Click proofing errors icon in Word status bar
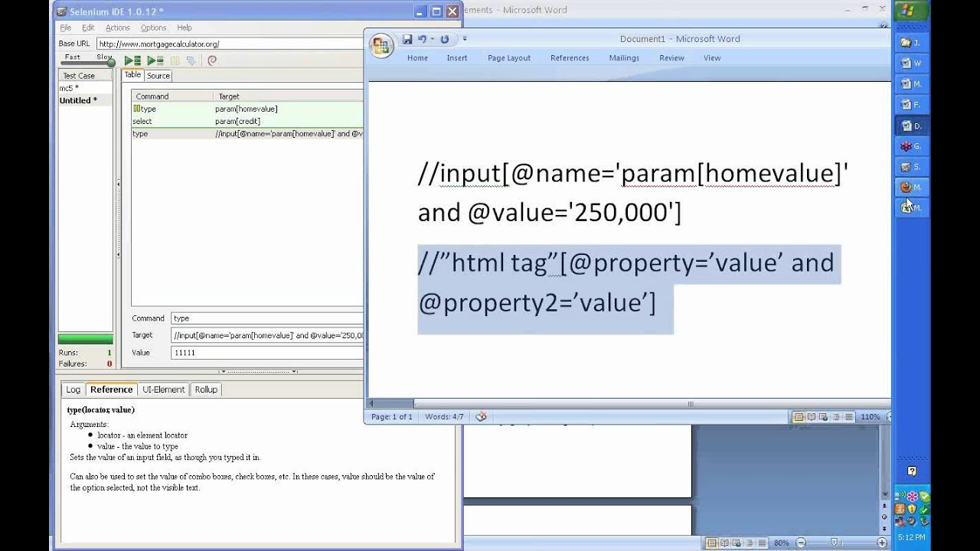 pos(481,416)
